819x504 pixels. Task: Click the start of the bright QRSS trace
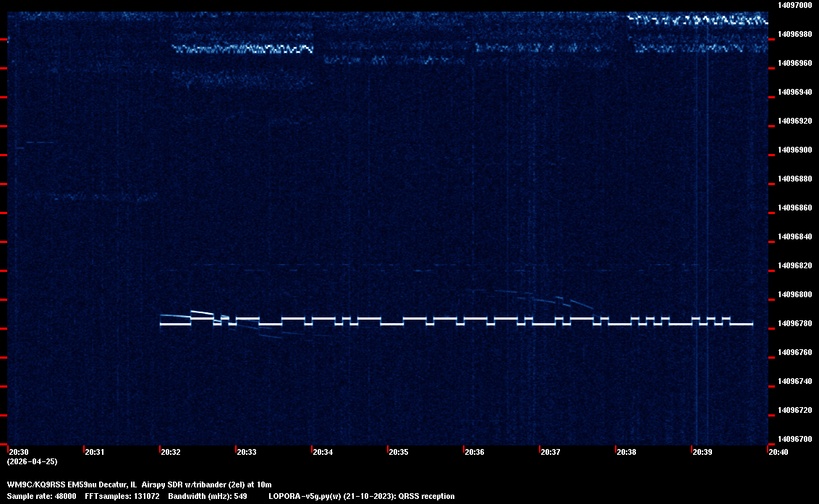click(x=162, y=324)
